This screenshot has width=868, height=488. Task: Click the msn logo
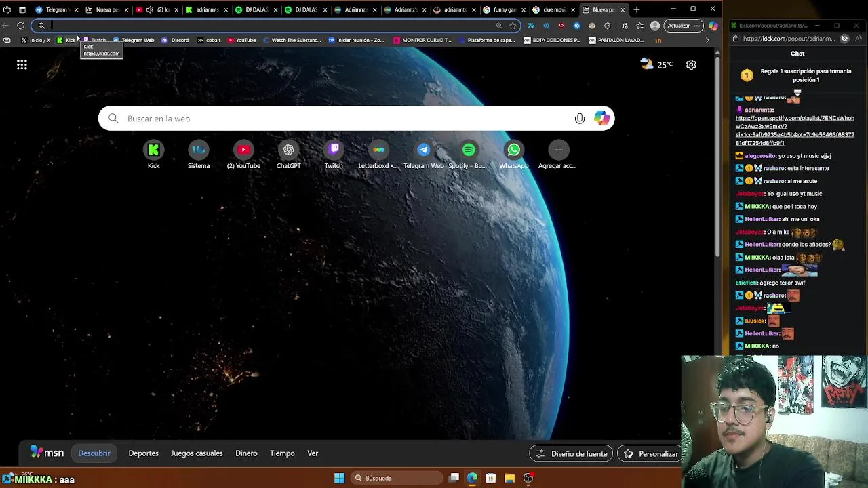coord(47,453)
